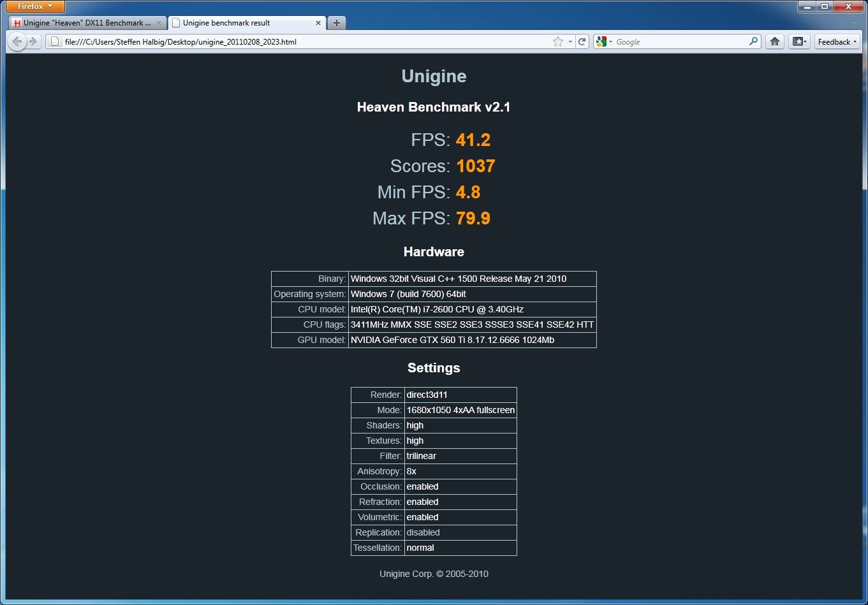This screenshot has height=605, width=868.
Task: Reload the page with the refresh icon
Action: pyautogui.click(x=582, y=41)
